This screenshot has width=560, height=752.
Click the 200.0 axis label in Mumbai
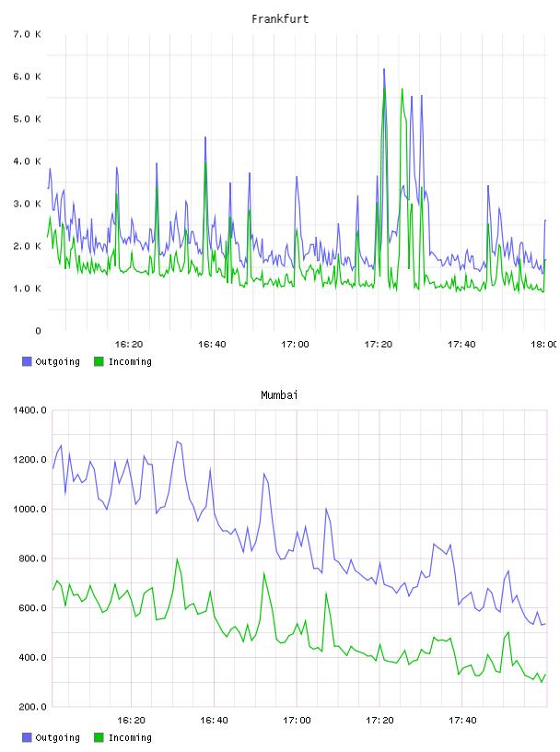[32, 707]
